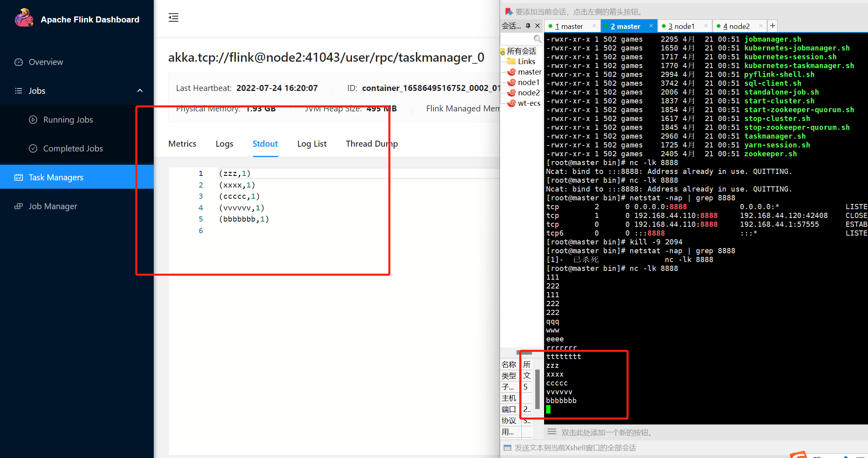Add new Xshell session tab
This screenshot has height=458, width=868.
(x=773, y=26)
